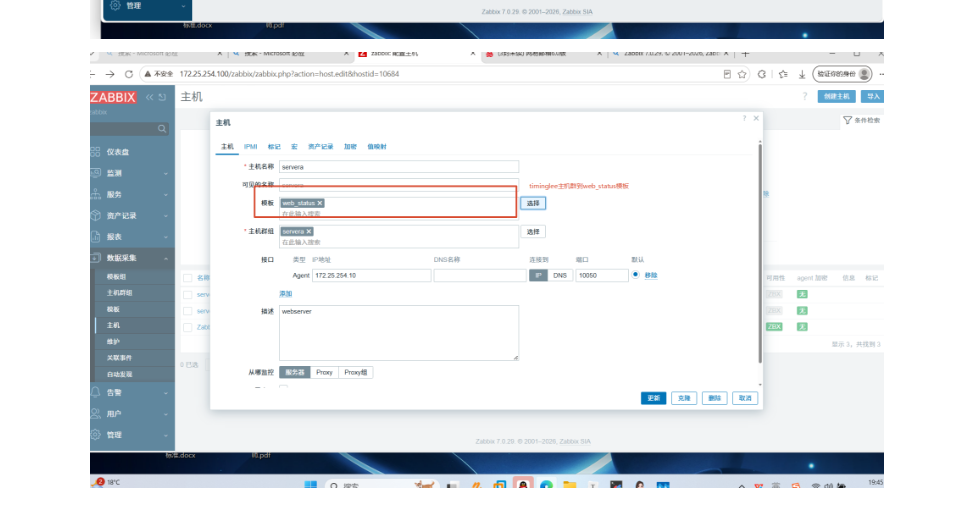Click the dialog help question mark icon
Image resolution: width=955 pixels, height=505 pixels.
point(744,118)
